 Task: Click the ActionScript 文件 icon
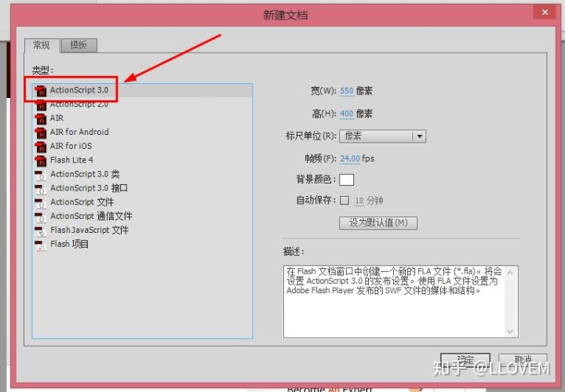[40, 202]
